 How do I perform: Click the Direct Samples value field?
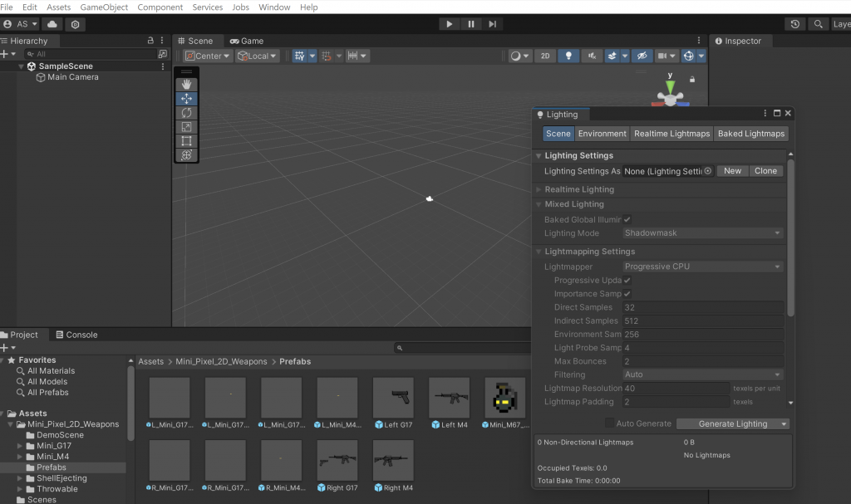pos(702,307)
